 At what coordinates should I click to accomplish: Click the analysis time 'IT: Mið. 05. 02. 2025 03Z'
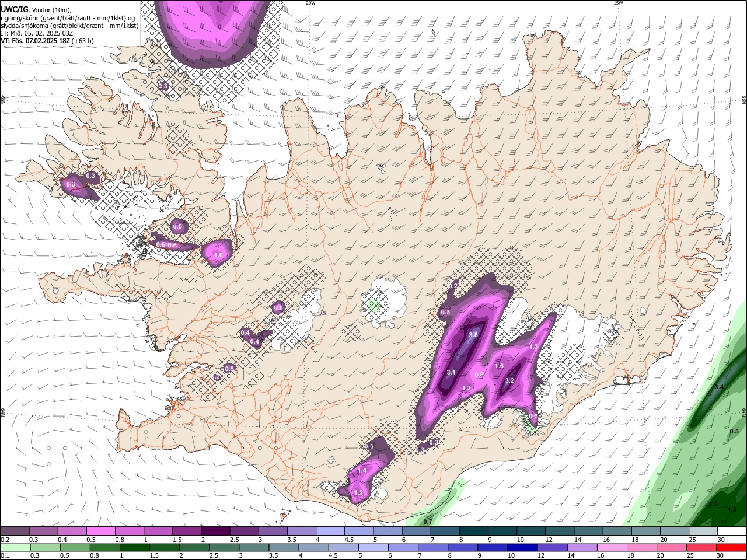click(37, 33)
